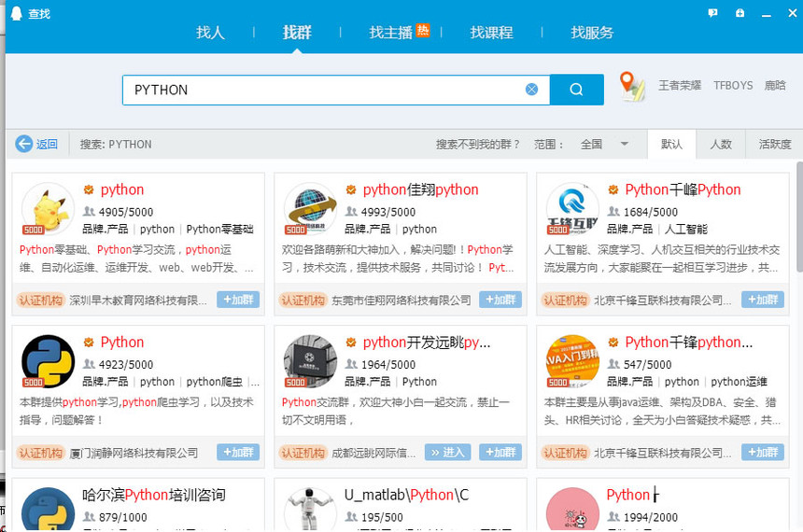The width and height of the screenshot is (803, 532).
Task: Click +加群 for the Python千峰Python group
Action: pos(763,300)
